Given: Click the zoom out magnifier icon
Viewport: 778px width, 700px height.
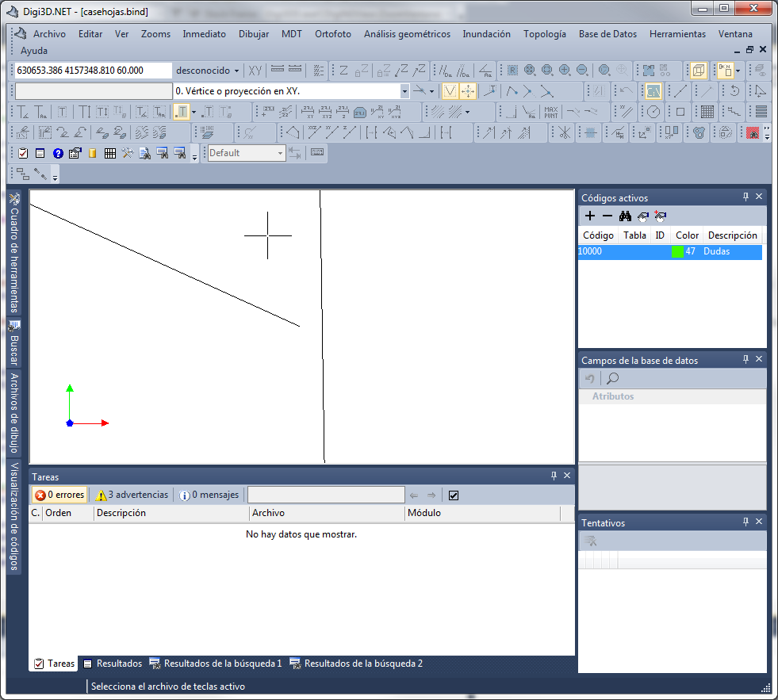Looking at the screenshot, I should point(582,70).
